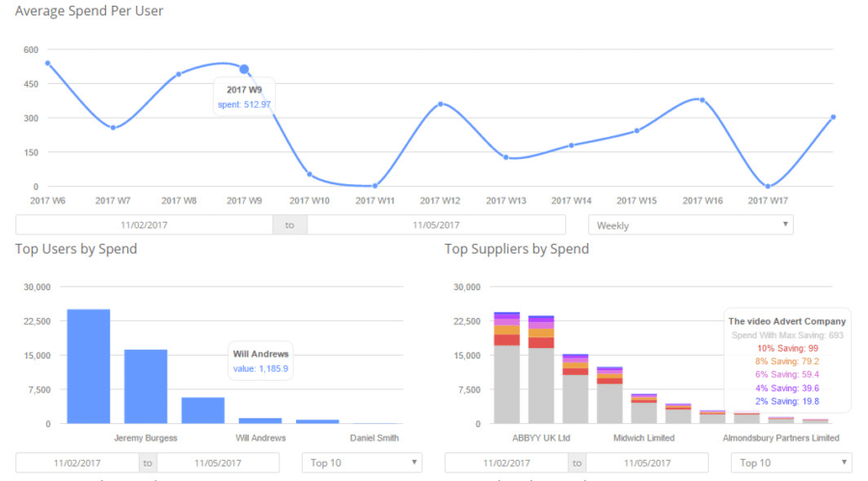The width and height of the screenshot is (868, 481).
Task: Click '2% Saving: 19.8' in supplier tooltip
Action: [x=787, y=401]
